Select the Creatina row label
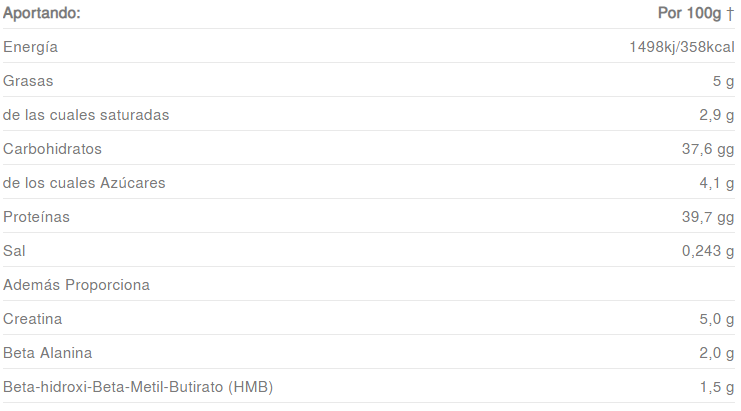The image size is (741, 411). 32,319
